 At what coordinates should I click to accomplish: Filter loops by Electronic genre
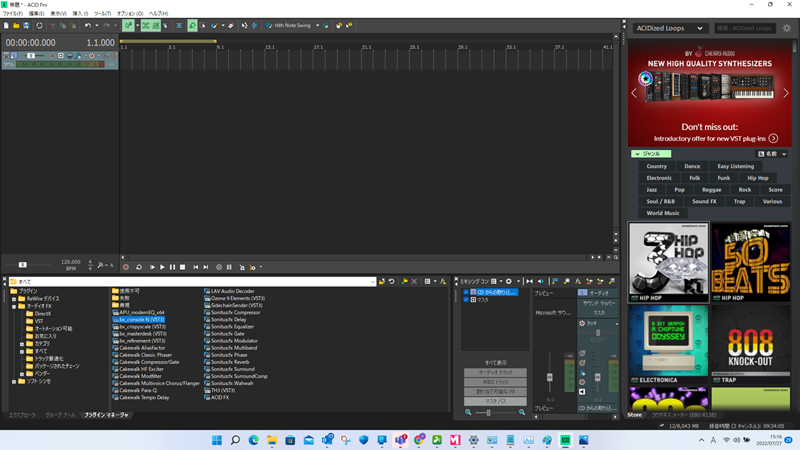click(x=659, y=178)
